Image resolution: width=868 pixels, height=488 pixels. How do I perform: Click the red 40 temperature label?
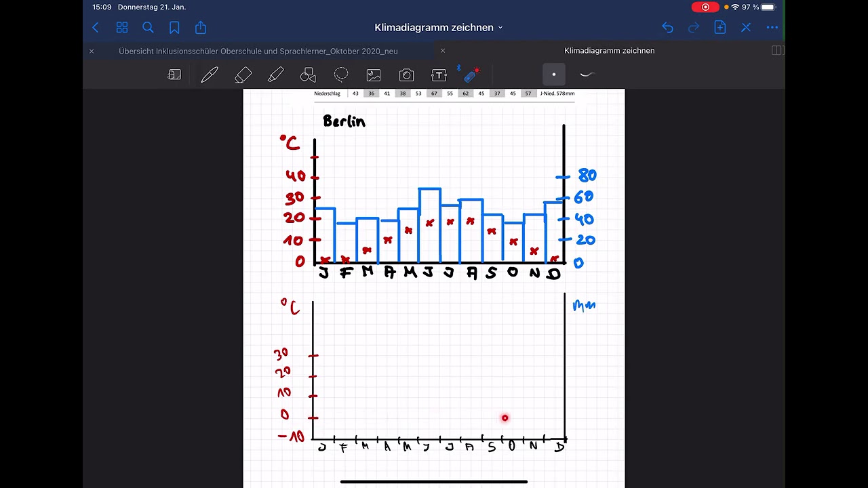pos(296,176)
